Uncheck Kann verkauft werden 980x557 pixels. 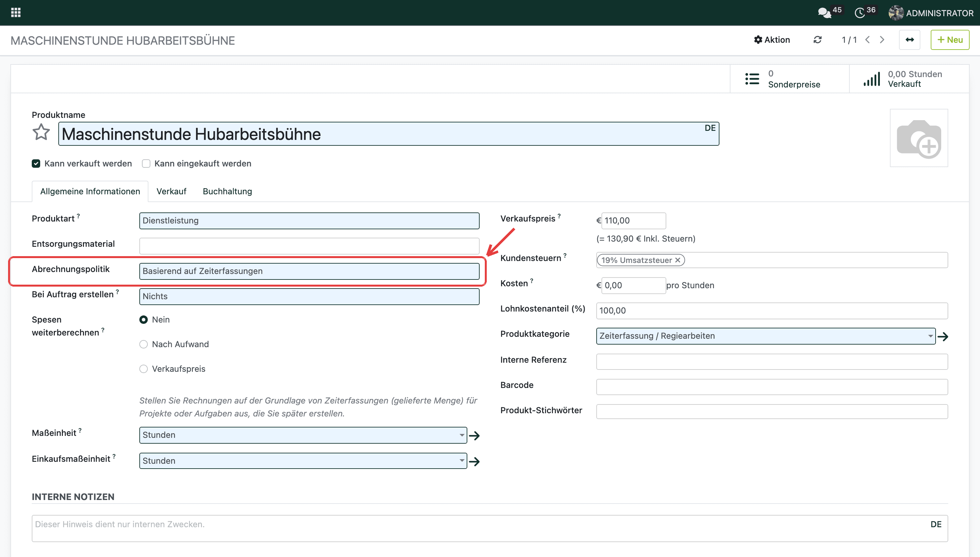[36, 164]
